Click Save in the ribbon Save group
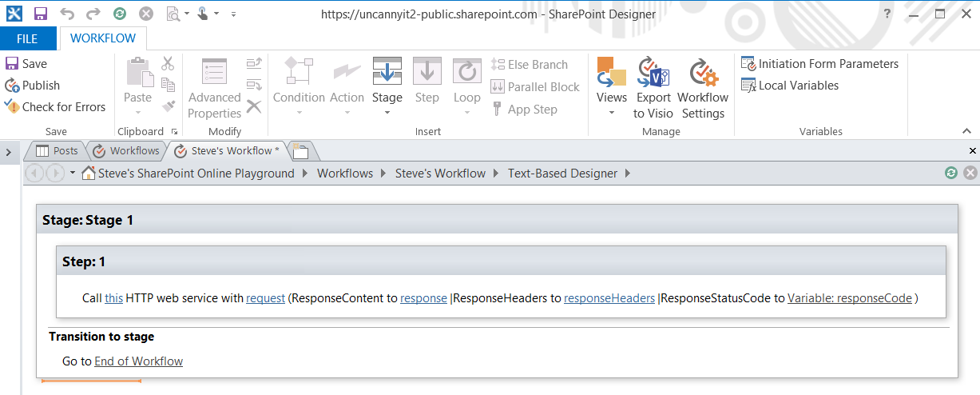The width and height of the screenshot is (980, 395). (26, 64)
